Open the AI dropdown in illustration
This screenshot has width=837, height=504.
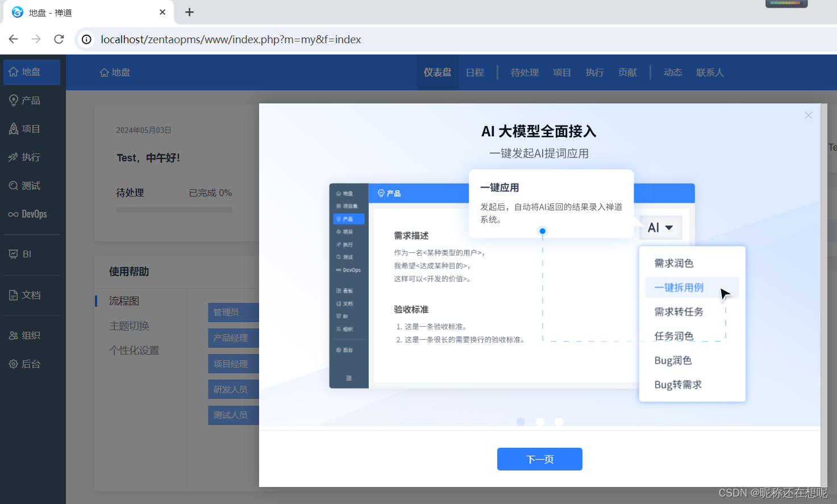click(660, 228)
